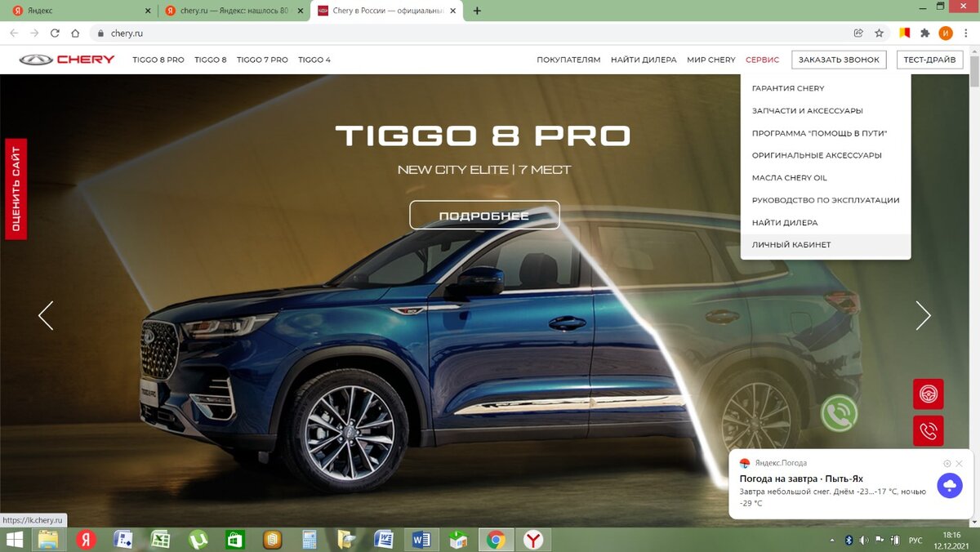Select ЗАПЧАСТИ И АКСЕССУАРЫ menu item
The image size is (980, 552).
826,110
